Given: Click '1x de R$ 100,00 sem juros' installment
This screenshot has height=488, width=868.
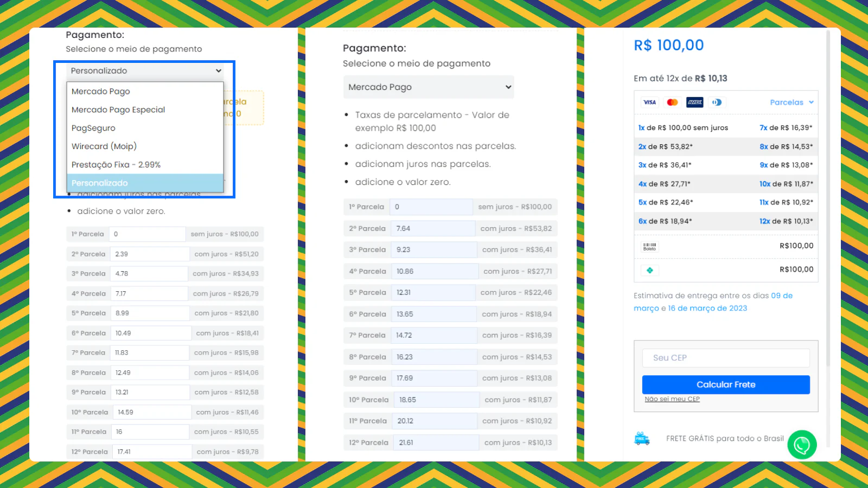Looking at the screenshot, I should (683, 128).
